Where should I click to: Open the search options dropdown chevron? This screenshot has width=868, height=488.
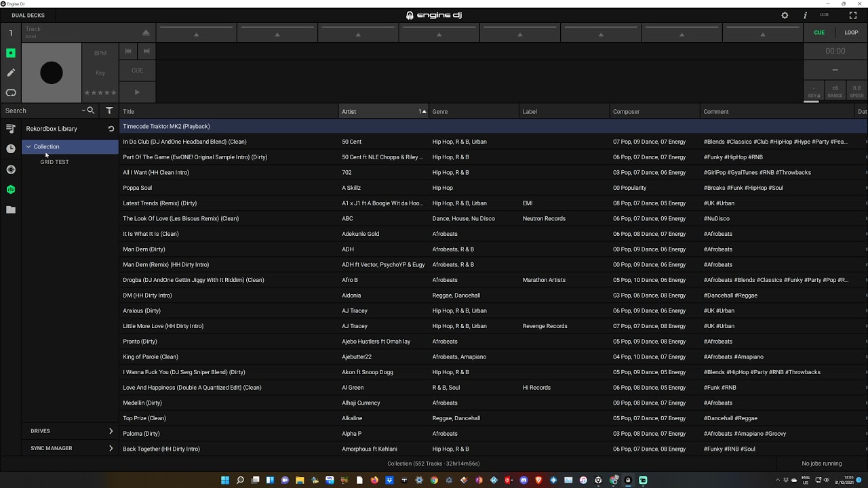coord(83,110)
